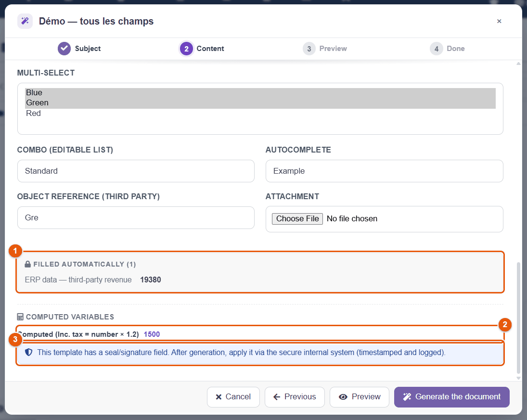Close the dialog with the X icon
Image resolution: width=527 pixels, height=420 pixels.
(x=499, y=21)
